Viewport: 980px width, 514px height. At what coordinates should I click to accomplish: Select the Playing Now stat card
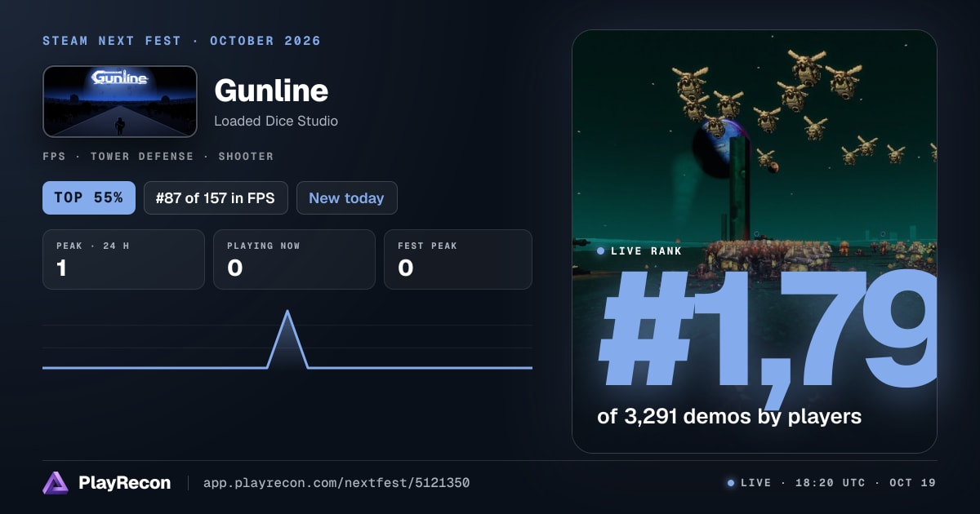click(294, 259)
